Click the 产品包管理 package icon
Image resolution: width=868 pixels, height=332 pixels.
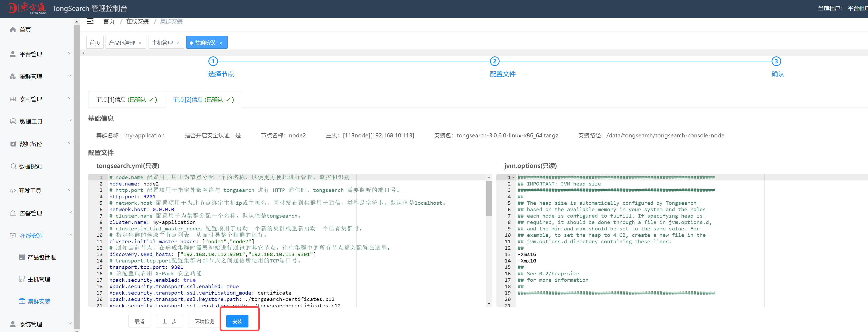click(x=22, y=257)
